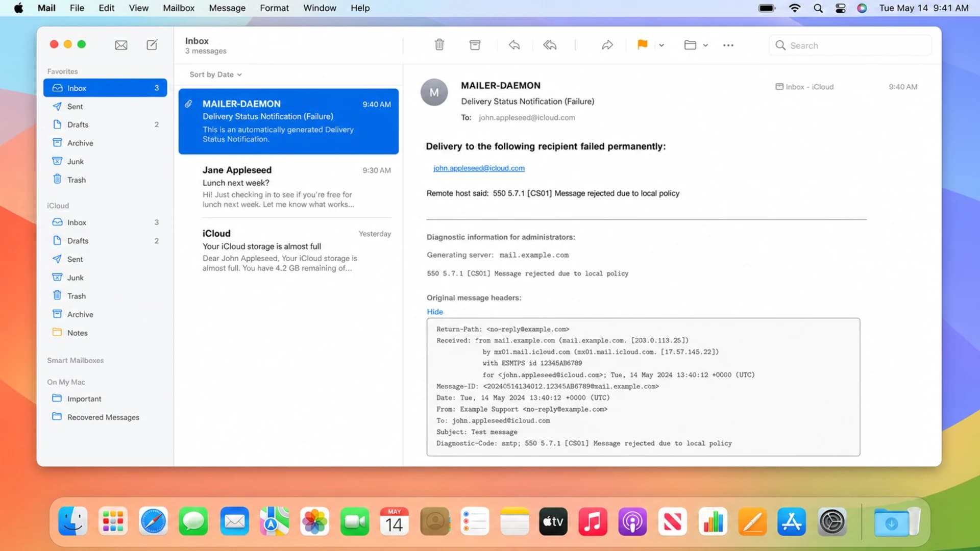Click the Smart Mailboxes section header
The width and height of the screenshot is (980, 551).
pyautogui.click(x=75, y=360)
